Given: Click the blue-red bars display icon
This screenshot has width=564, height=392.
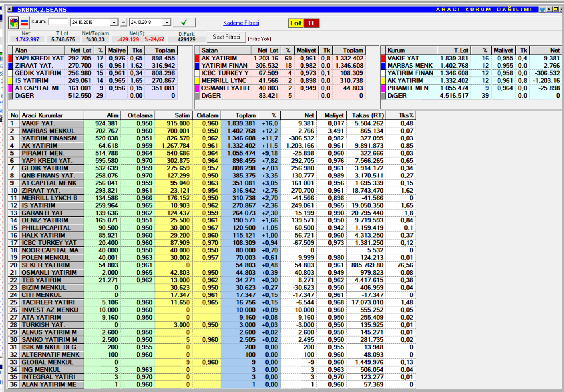Looking at the screenshot, I should (x=24, y=23).
